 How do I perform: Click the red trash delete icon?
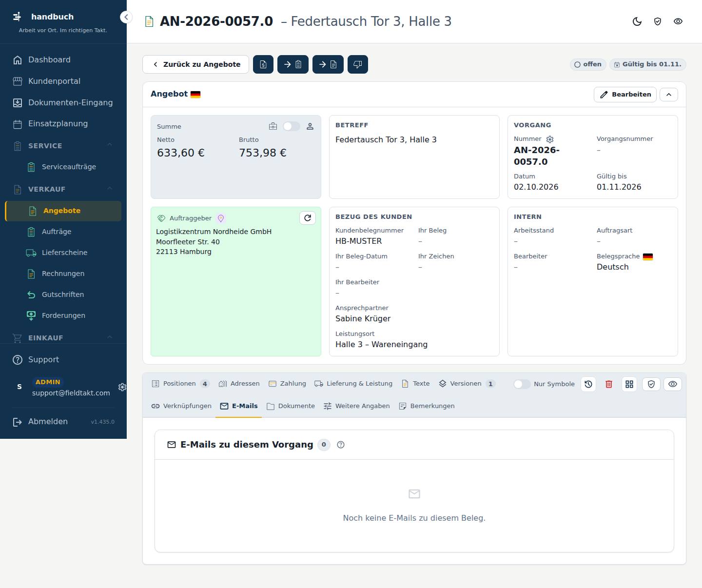[x=609, y=384]
